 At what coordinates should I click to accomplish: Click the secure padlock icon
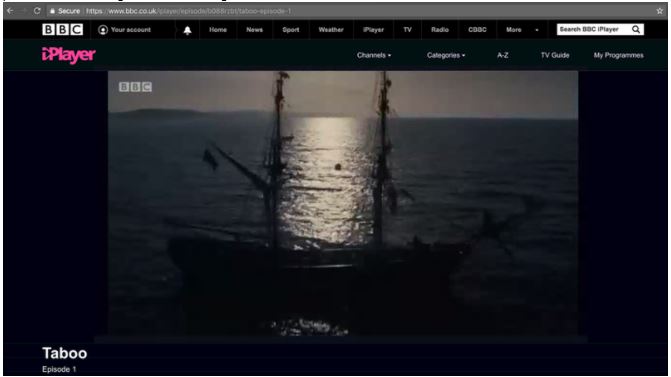[52, 11]
